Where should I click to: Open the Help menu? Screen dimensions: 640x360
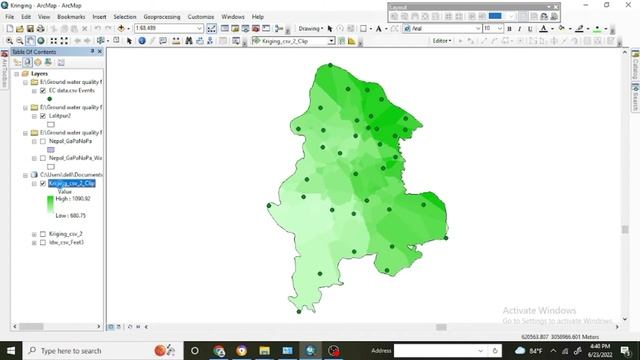point(258,17)
